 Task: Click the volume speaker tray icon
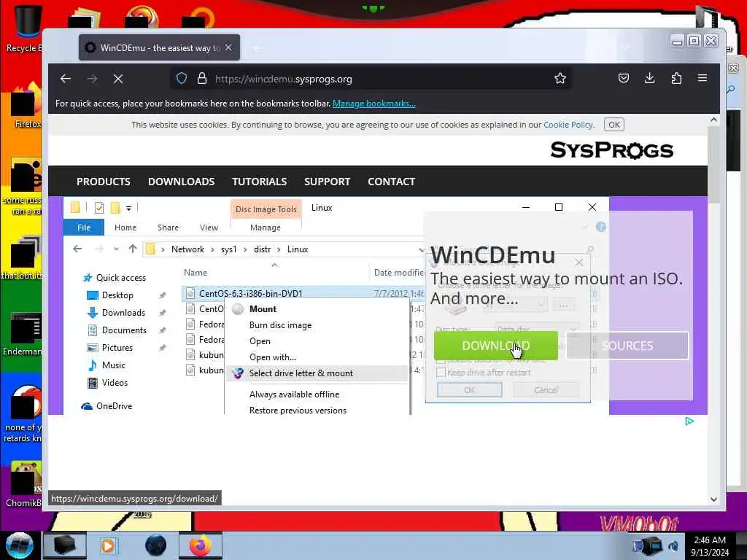673,547
